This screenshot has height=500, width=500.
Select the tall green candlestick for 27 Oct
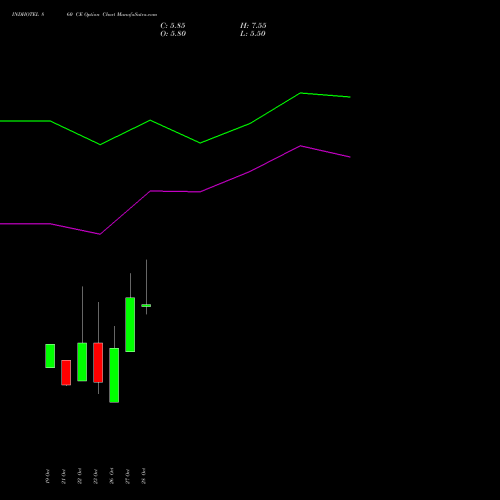click(x=130, y=325)
